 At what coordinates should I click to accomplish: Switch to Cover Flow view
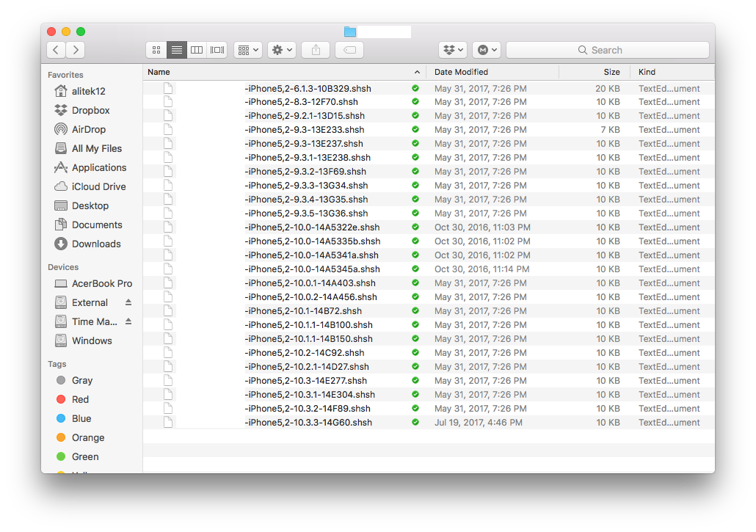coord(217,50)
